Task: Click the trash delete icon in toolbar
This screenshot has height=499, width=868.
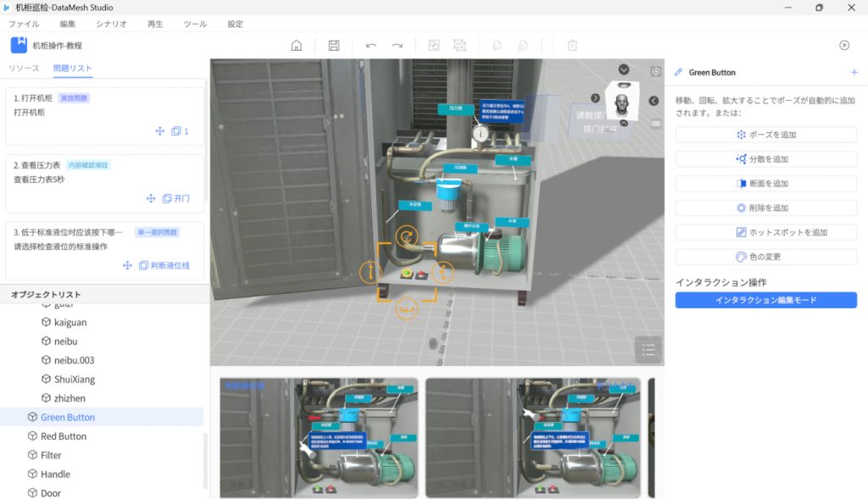Action: (572, 46)
